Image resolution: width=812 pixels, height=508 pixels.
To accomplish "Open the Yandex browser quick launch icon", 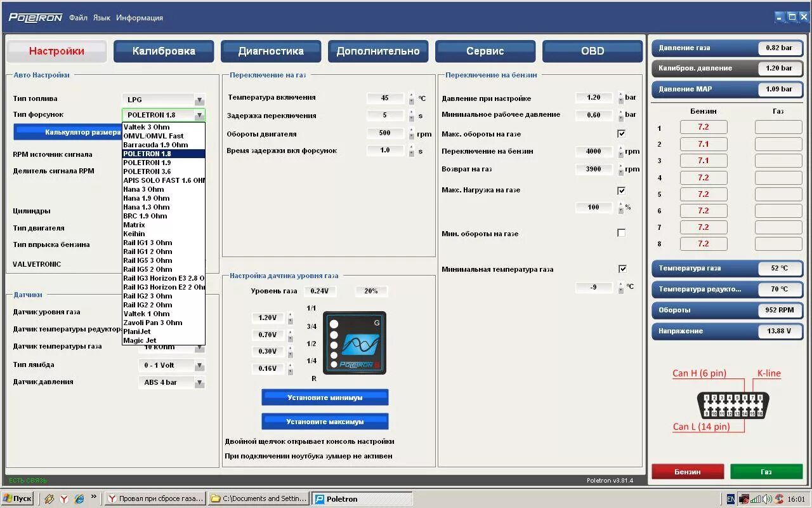I will [x=64, y=499].
